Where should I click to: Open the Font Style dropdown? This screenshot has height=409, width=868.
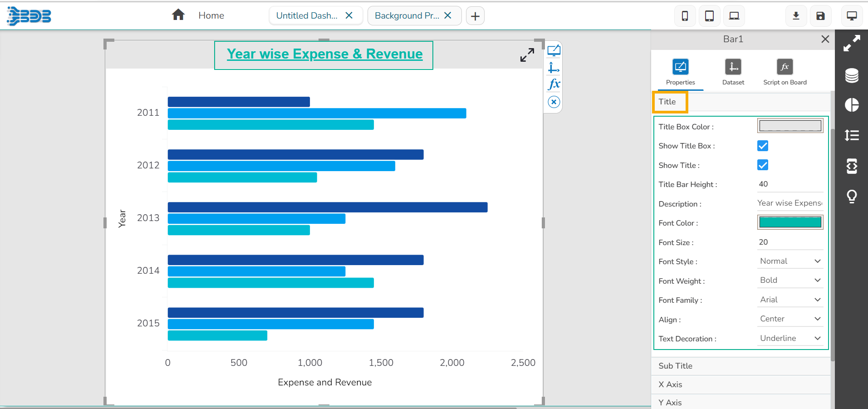790,261
